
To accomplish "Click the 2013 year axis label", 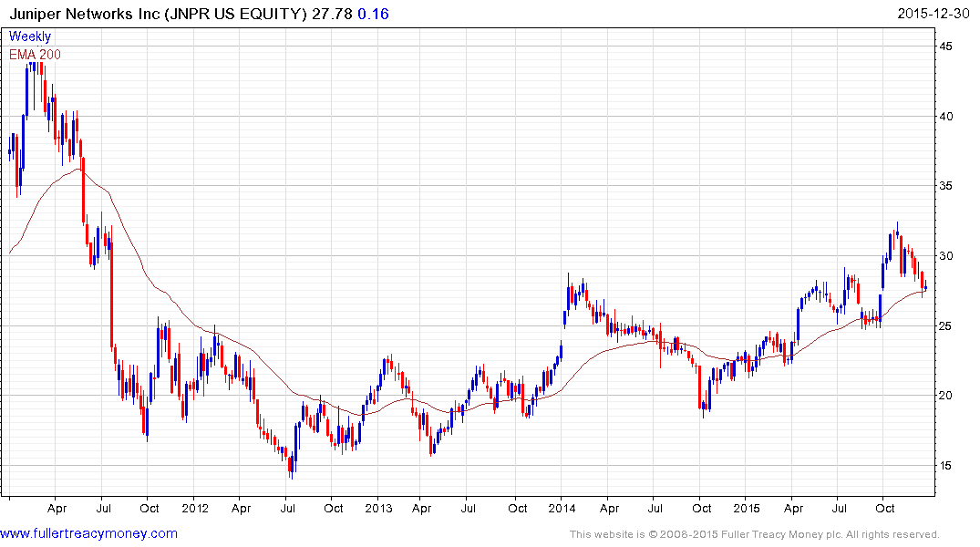I will click(378, 508).
